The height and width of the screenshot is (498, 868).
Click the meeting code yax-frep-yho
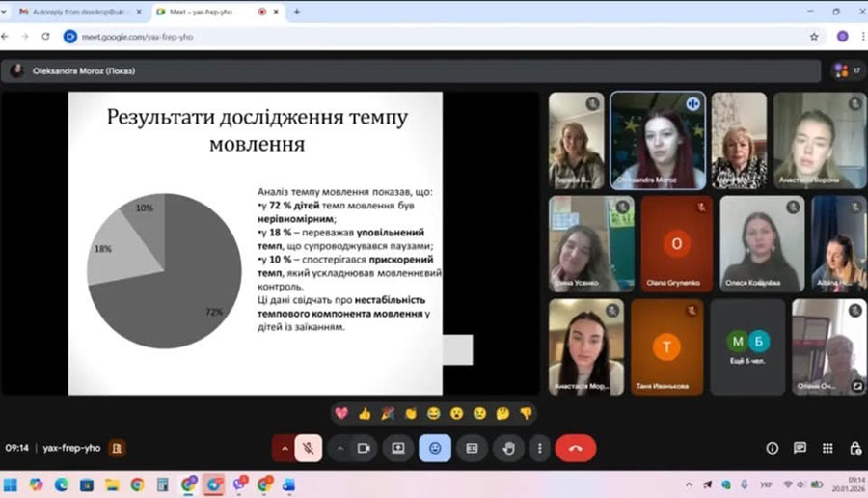(71, 448)
